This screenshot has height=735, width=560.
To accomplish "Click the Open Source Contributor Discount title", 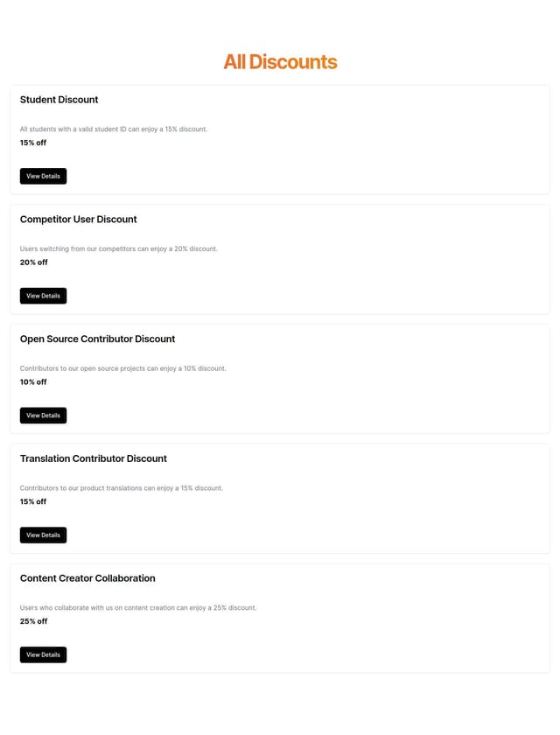I will point(97,339).
